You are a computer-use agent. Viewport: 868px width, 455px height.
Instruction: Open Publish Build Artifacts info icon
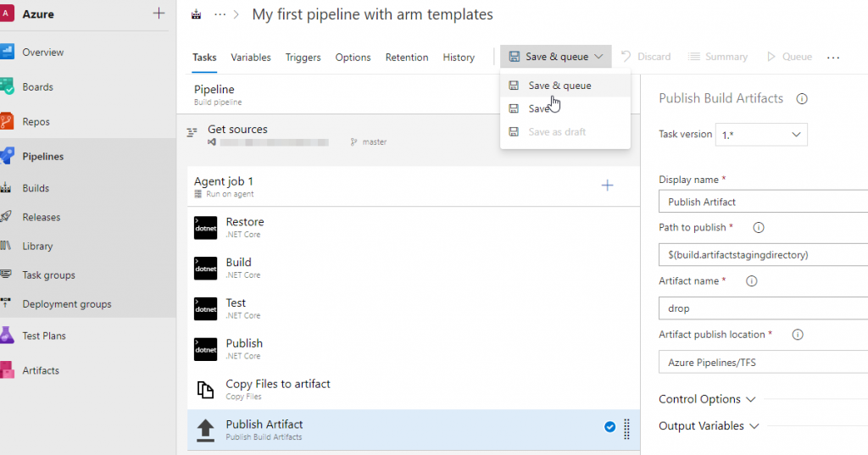[x=802, y=99]
